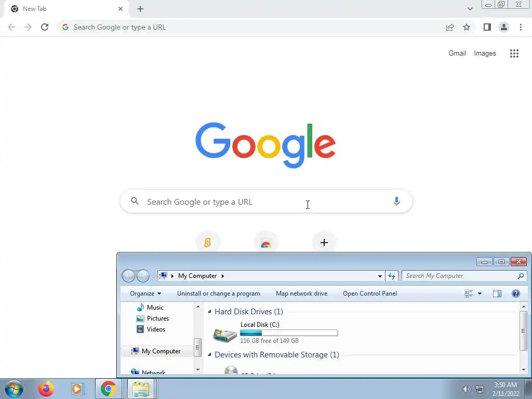Go forward in Chrome

(28, 27)
